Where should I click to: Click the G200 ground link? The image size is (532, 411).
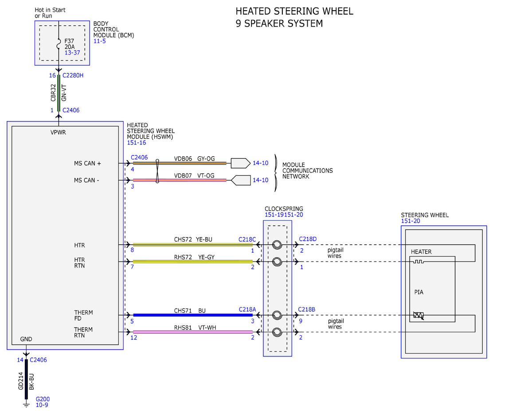pyautogui.click(x=43, y=399)
